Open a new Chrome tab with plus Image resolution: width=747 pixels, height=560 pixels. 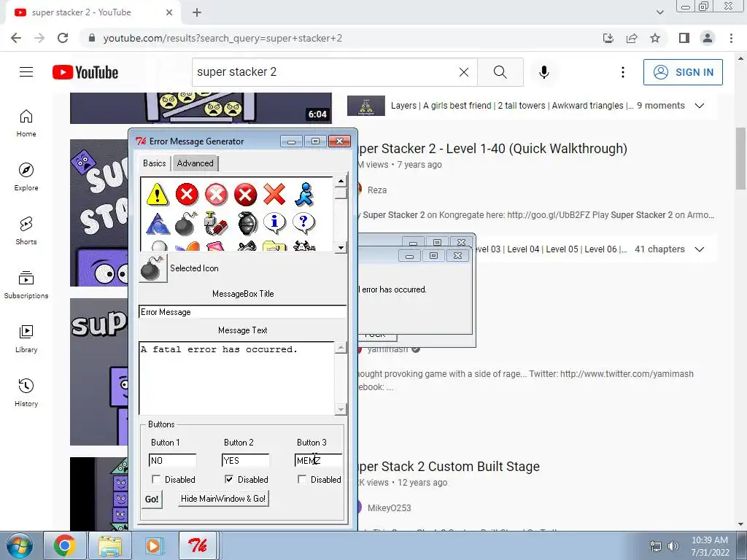tap(197, 13)
